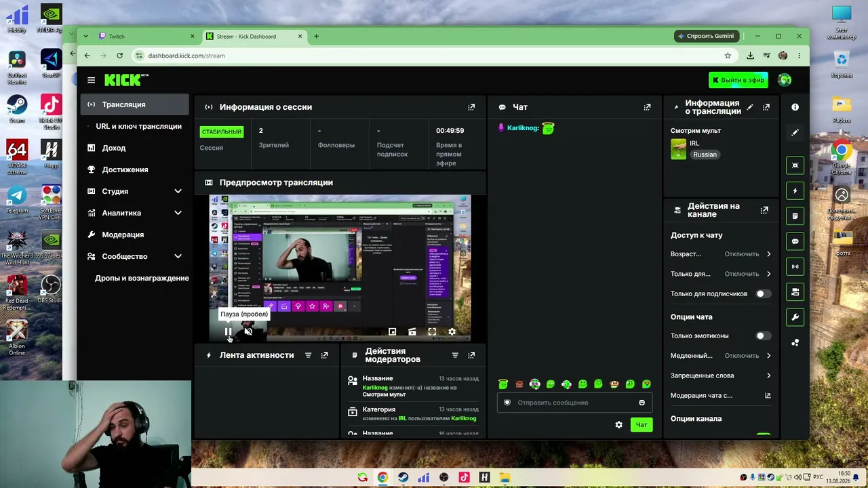This screenshot has height=488, width=868.
Task: Open the OBS Studio desktop shortcut
Action: (x=51, y=288)
